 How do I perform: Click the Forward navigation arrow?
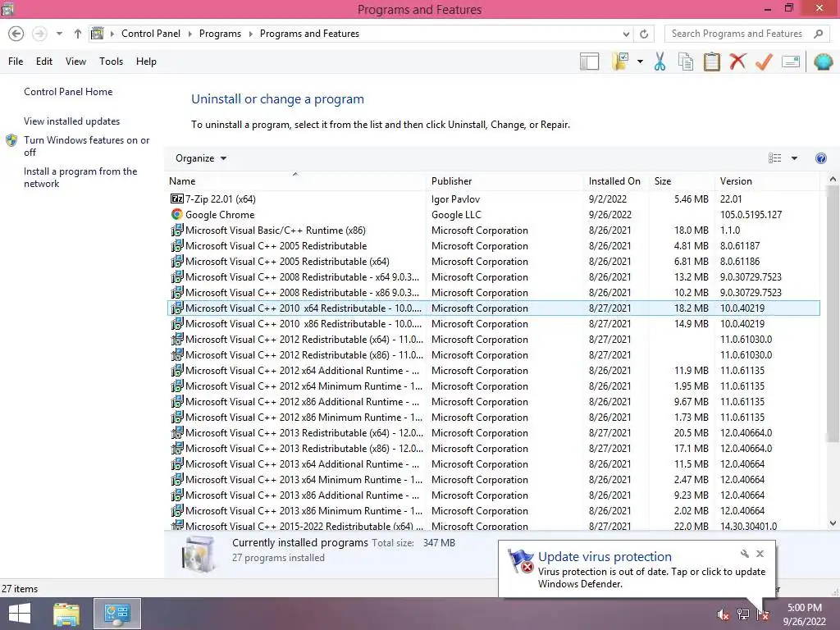[39, 34]
